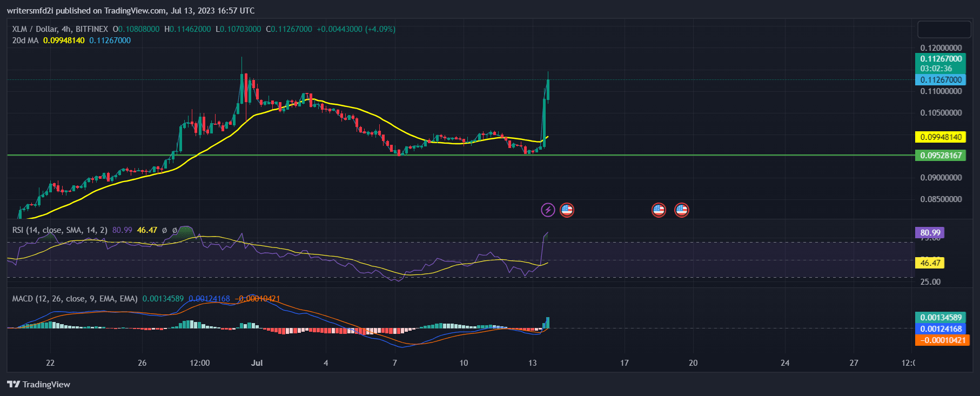Click the orange -0.00010421 MACD signal label
This screenshot has width=980, height=396.
[942, 340]
